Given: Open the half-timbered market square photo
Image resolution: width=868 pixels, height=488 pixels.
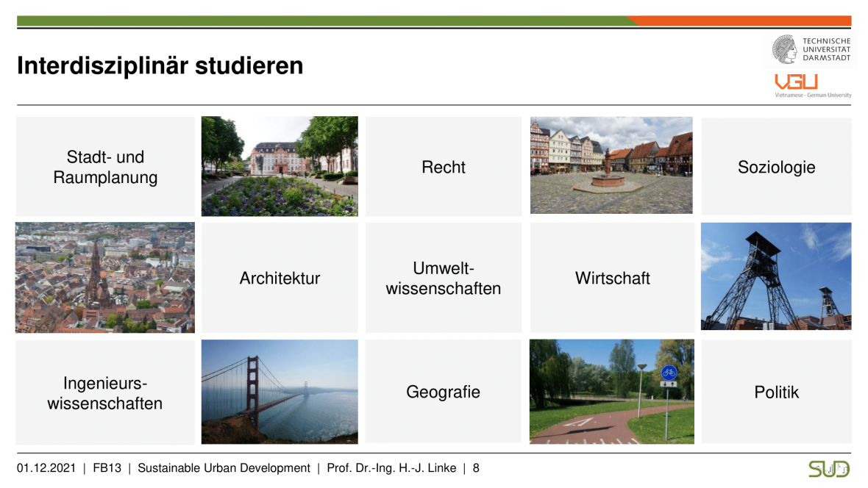Looking at the screenshot, I should (611, 165).
